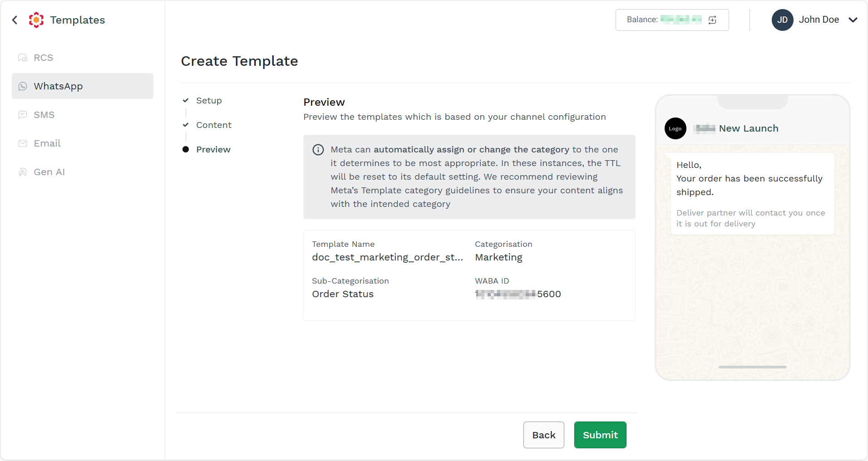Select the Preview step
This screenshot has height=461, width=868.
coord(213,150)
